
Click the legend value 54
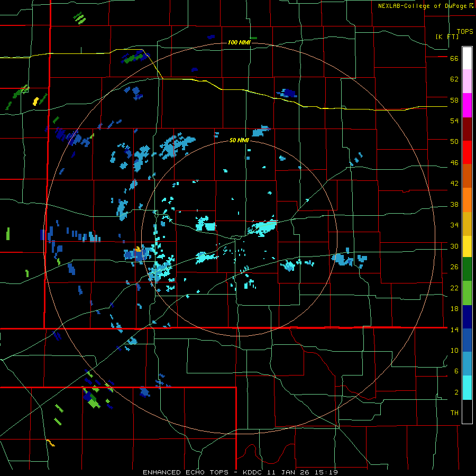pyautogui.click(x=454, y=121)
